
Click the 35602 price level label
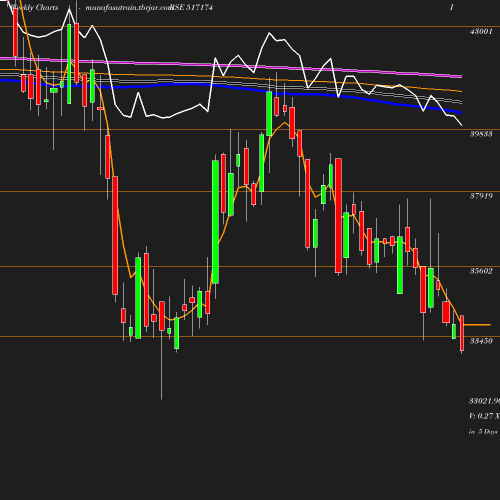(481, 271)
